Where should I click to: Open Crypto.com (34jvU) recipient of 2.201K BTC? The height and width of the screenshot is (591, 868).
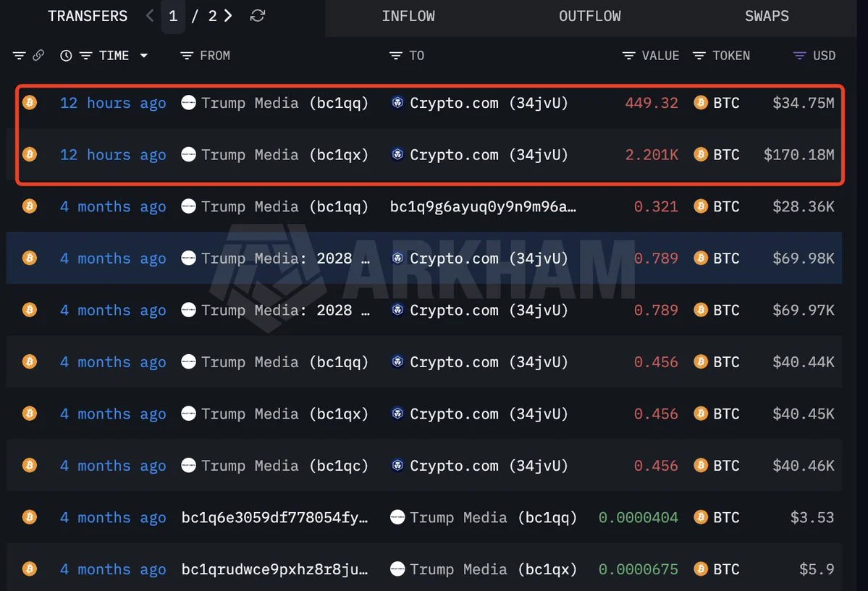(489, 154)
